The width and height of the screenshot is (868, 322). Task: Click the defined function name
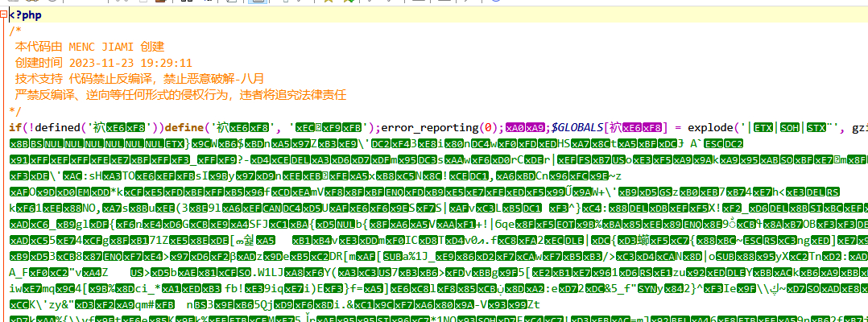pos(56,128)
